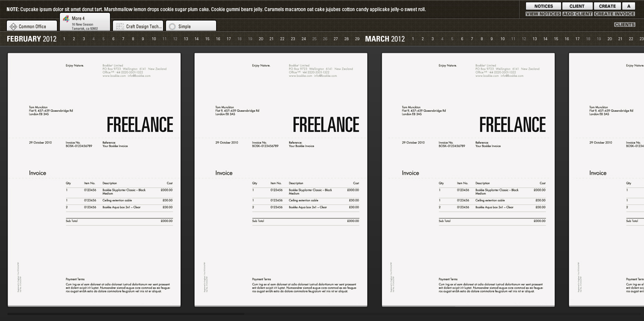Select February day 29 on the timeline
This screenshot has height=321, width=644.
(357, 39)
